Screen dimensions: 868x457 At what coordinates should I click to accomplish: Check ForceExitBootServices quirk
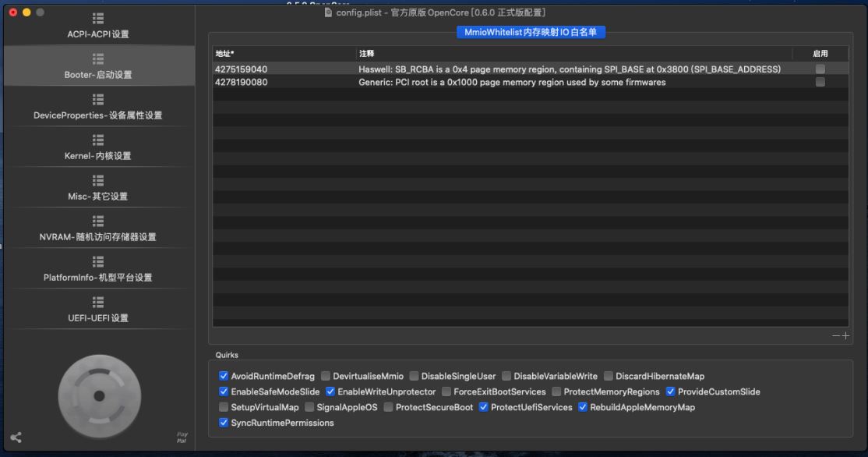[x=446, y=391]
